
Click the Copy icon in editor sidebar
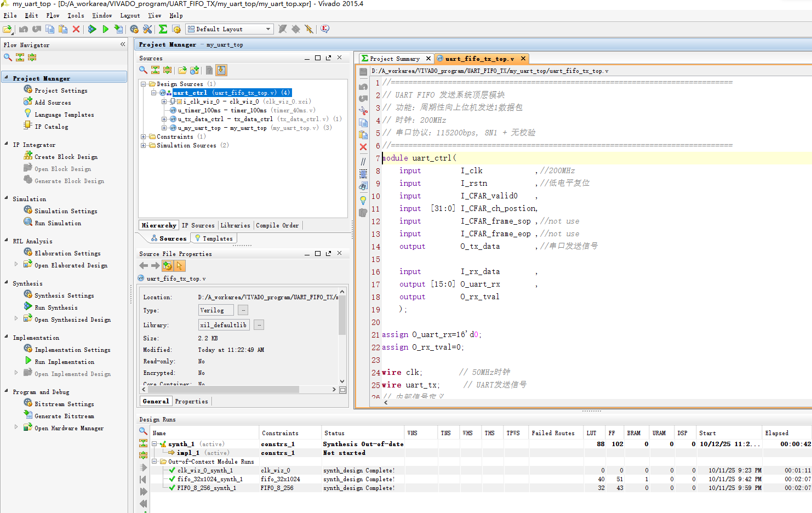(x=363, y=123)
